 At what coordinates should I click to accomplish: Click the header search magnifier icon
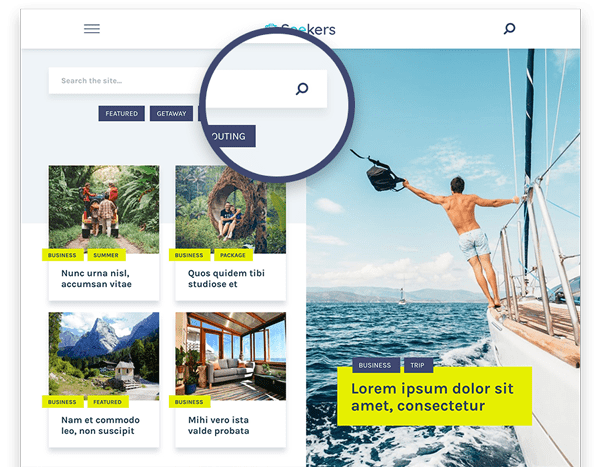tap(509, 29)
